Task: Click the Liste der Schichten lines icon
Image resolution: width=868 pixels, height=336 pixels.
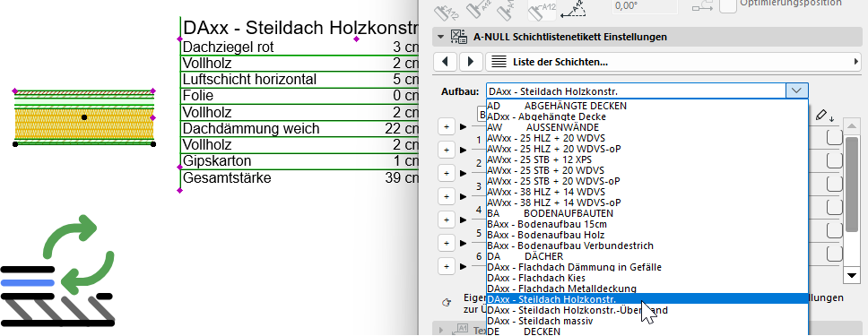Action: tap(499, 62)
